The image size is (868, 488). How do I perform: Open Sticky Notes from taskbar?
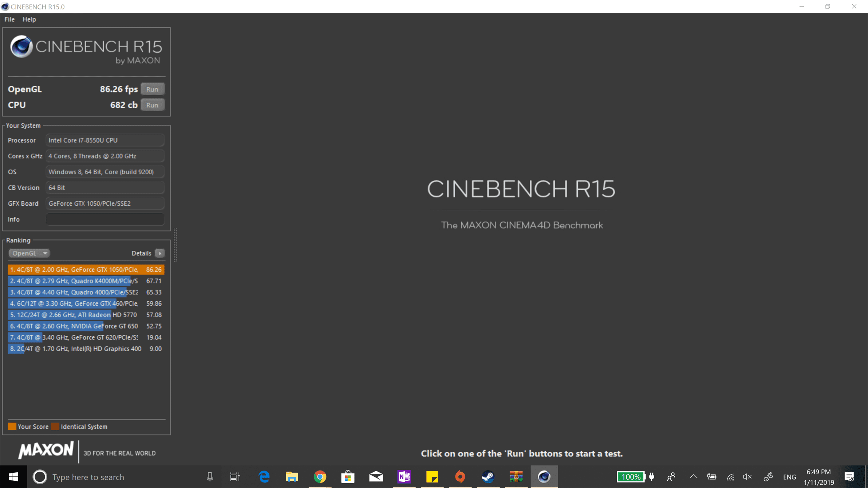point(432,477)
